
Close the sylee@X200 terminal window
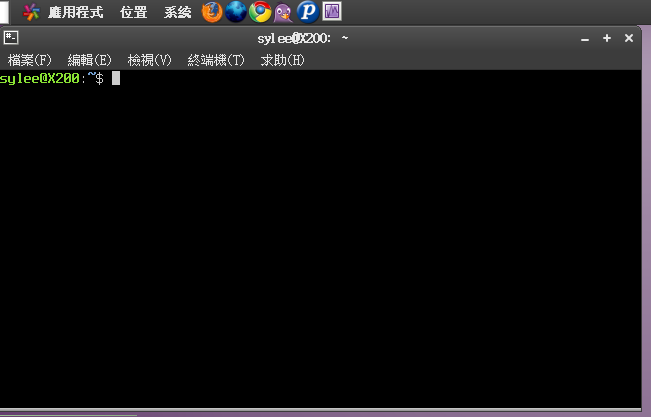click(x=629, y=38)
